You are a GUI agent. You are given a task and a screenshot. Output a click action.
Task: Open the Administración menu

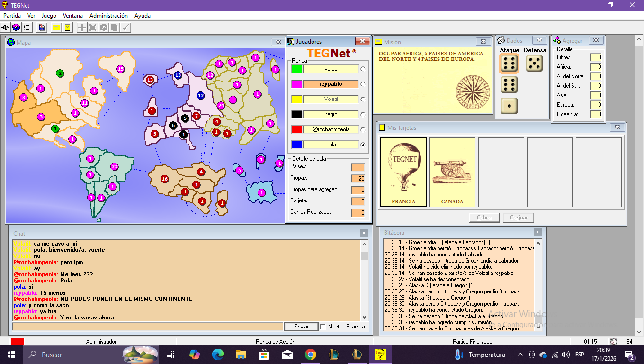(108, 16)
